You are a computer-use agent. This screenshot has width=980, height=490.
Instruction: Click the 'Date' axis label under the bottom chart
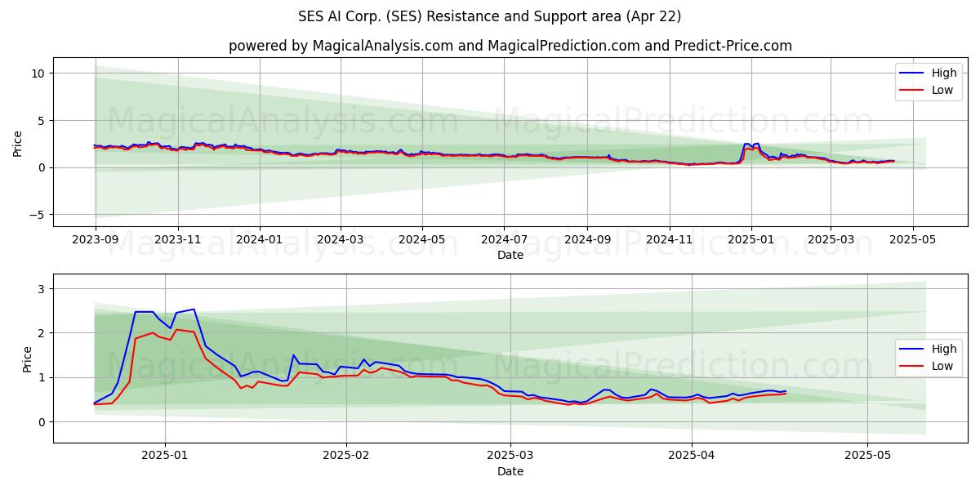[510, 472]
